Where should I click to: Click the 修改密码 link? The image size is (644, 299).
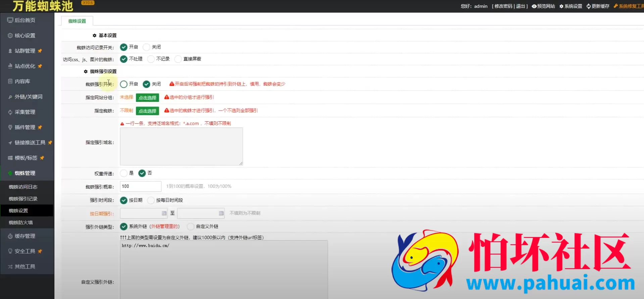coord(503,6)
